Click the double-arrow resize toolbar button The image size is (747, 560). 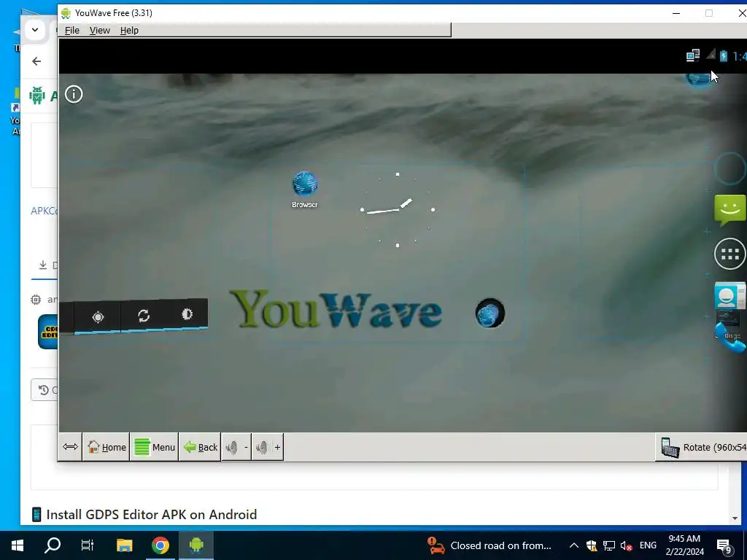70,447
